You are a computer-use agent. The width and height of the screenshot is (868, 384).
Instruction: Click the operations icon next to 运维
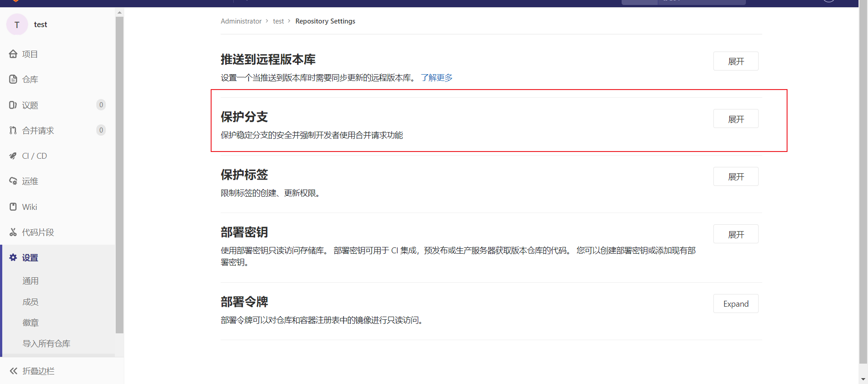coord(13,181)
